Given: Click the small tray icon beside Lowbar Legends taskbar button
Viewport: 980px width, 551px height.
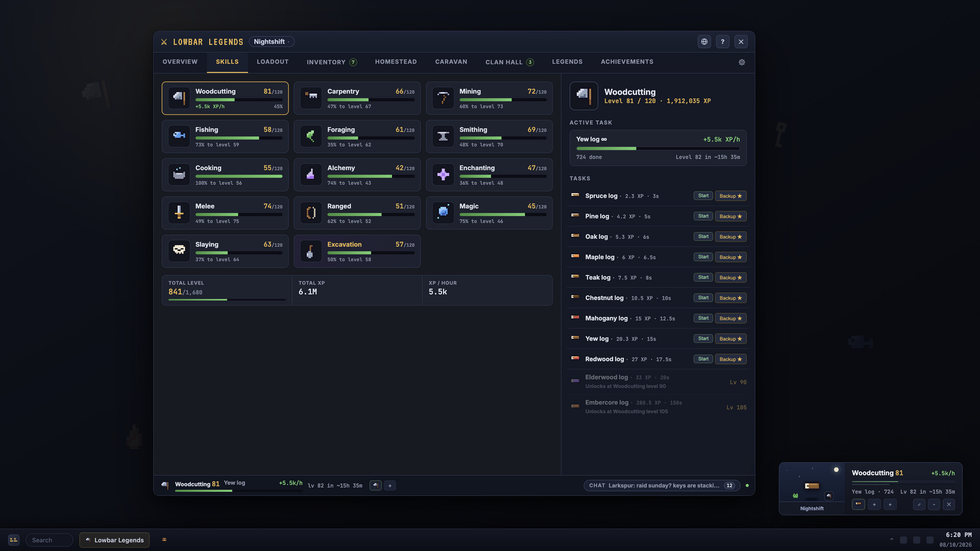Looking at the screenshot, I should click(x=164, y=540).
